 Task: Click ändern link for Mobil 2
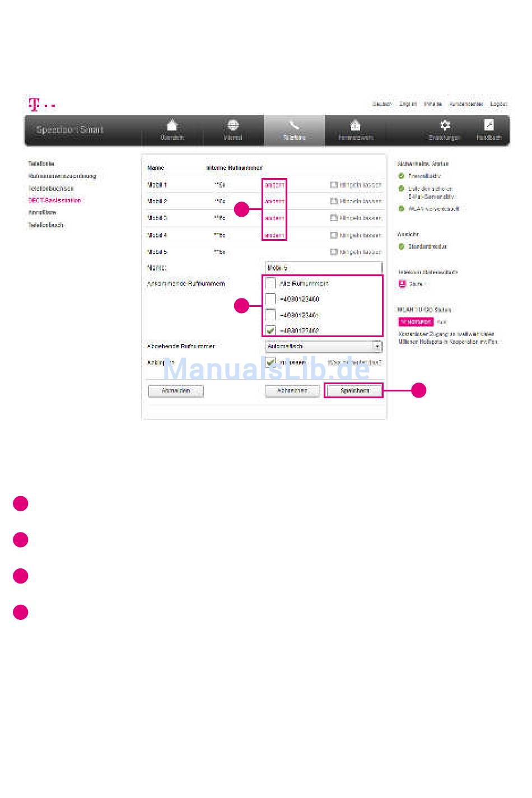(274, 201)
